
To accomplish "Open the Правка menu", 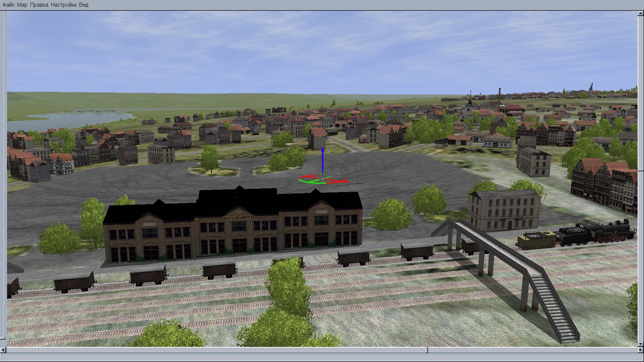I will coord(39,5).
